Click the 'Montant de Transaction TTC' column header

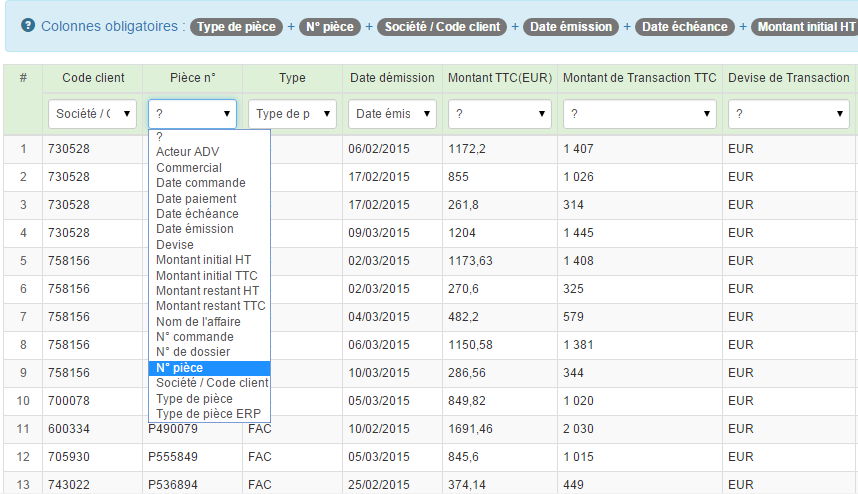coord(639,78)
